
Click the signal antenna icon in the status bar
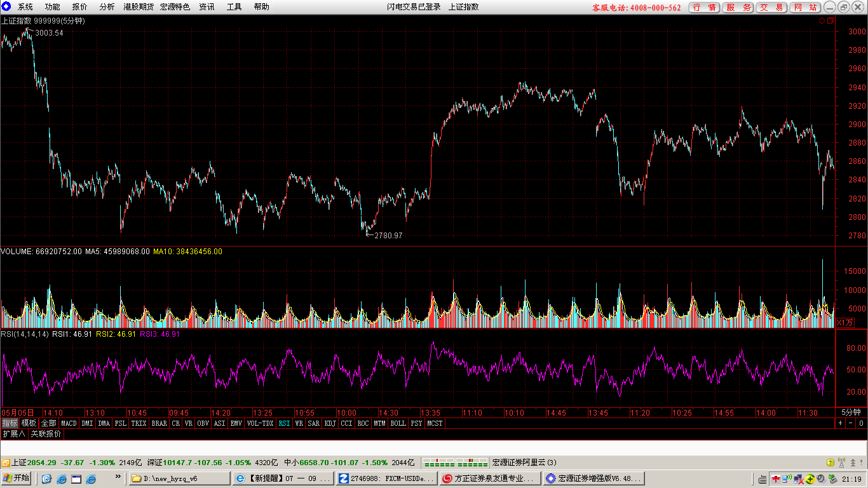[x=841, y=463]
